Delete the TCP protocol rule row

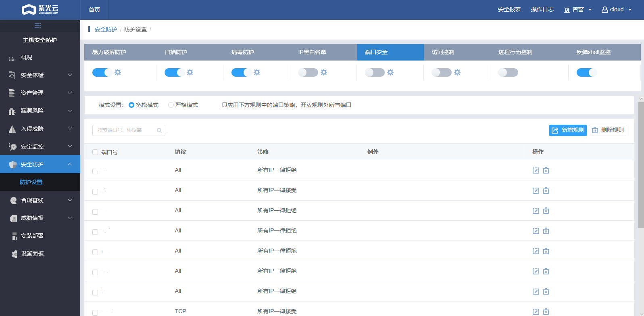[x=546, y=312]
